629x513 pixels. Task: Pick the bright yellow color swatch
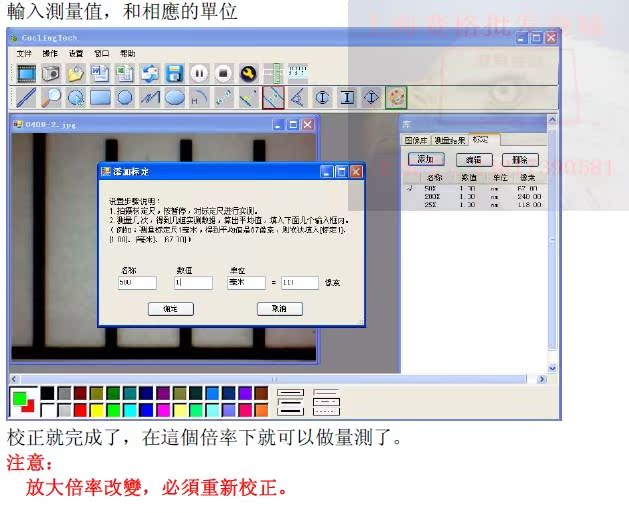click(x=97, y=410)
